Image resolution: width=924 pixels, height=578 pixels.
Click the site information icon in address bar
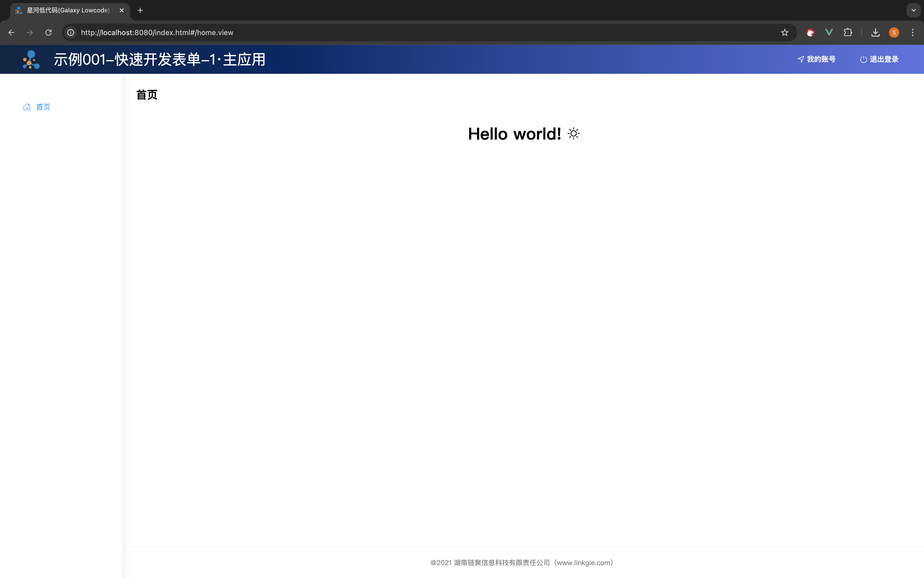(x=71, y=33)
